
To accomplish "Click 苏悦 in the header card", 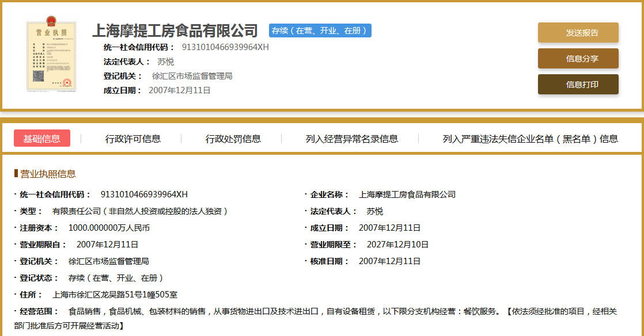I will click(166, 62).
